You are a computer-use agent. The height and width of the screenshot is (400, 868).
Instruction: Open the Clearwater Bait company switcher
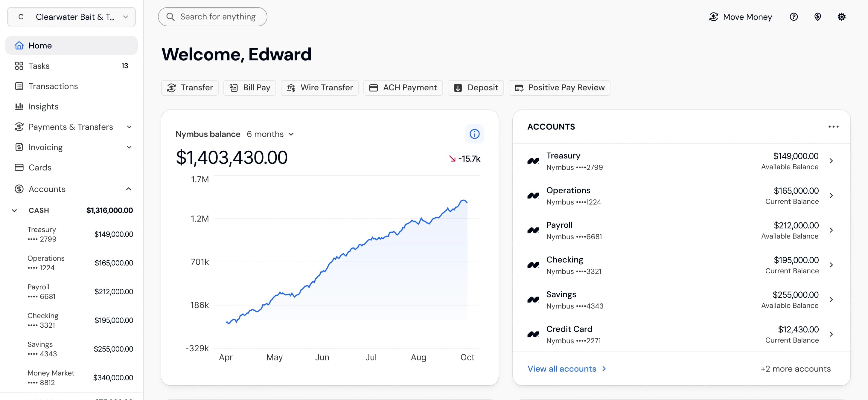click(x=71, y=17)
